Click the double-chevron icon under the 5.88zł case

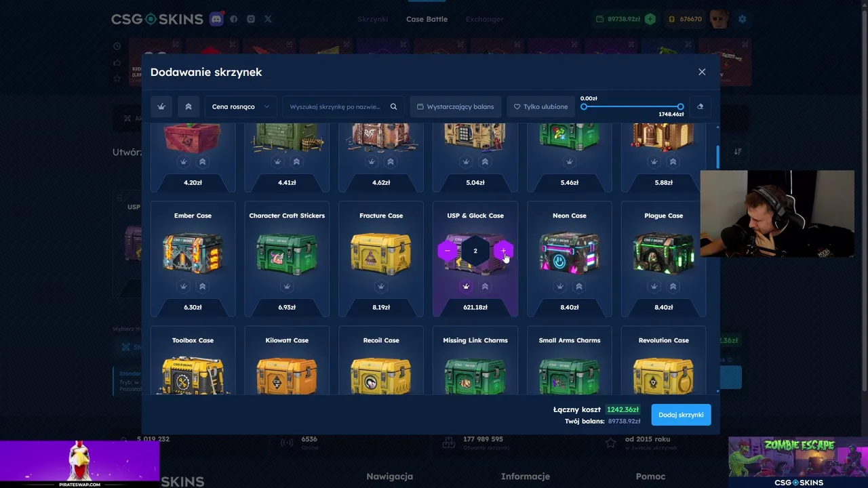[x=673, y=161]
